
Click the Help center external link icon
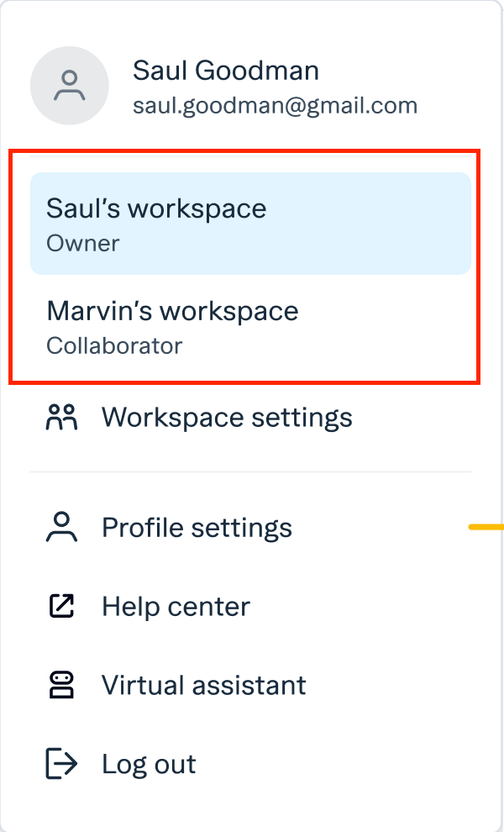click(61, 606)
